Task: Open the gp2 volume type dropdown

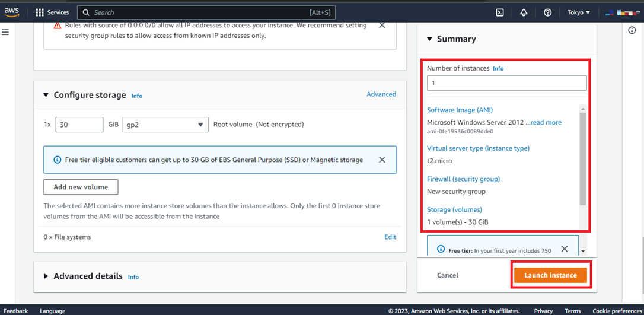Action: 165,125
